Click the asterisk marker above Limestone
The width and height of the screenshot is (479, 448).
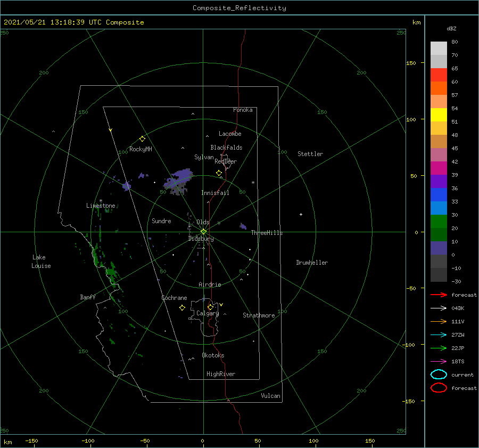(x=101, y=201)
